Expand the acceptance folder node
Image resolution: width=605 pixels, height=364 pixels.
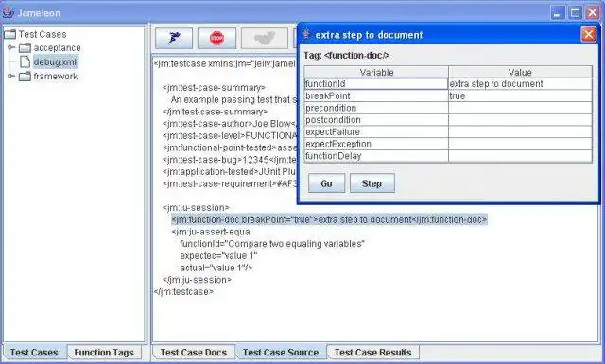(x=11, y=48)
